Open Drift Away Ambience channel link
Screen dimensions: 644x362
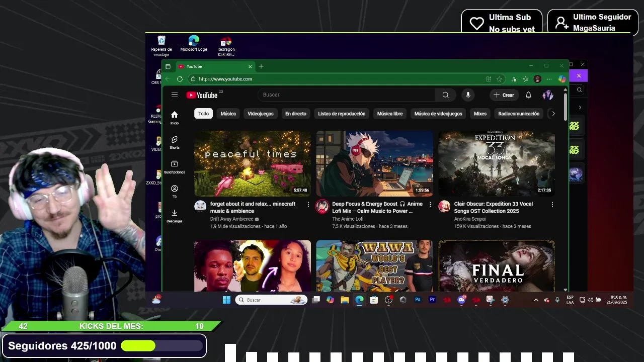[231, 219]
